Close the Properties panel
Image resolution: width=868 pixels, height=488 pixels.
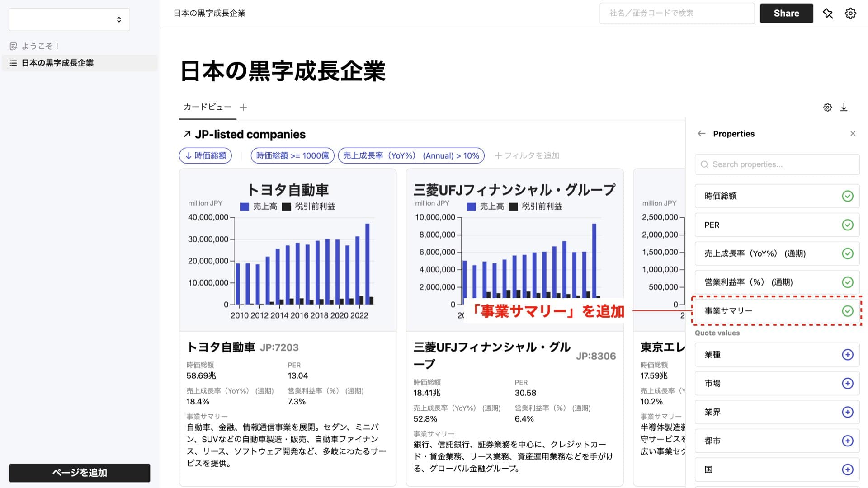pyautogui.click(x=853, y=134)
